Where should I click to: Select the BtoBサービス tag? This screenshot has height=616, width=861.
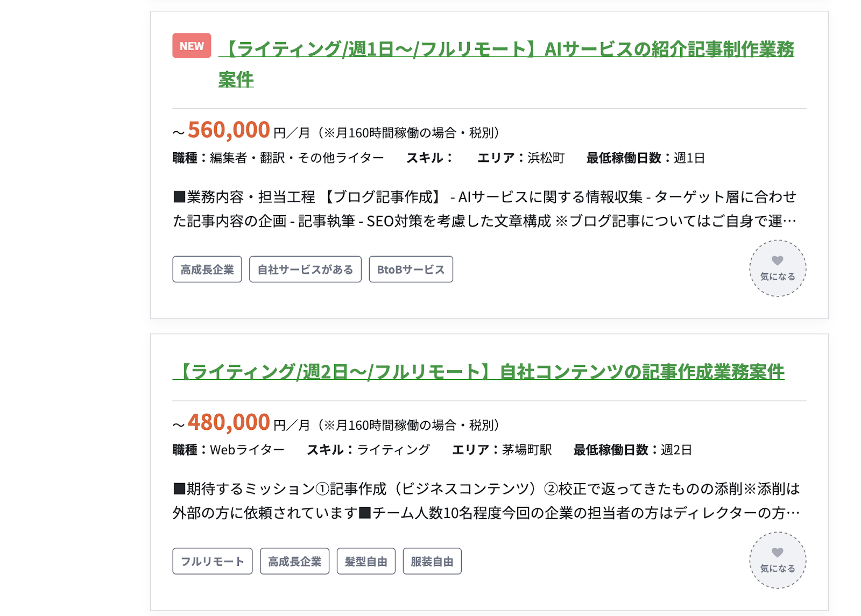coord(411,270)
